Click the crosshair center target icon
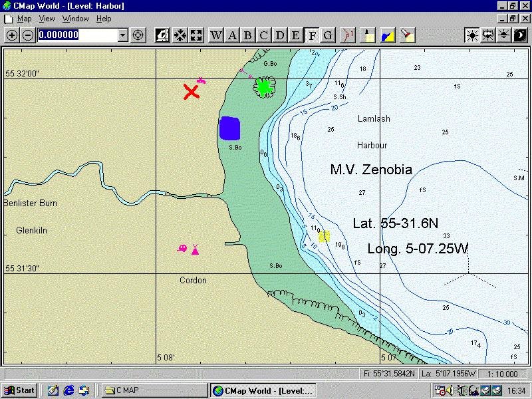Screen dimensions: 532x399 pos(138,35)
